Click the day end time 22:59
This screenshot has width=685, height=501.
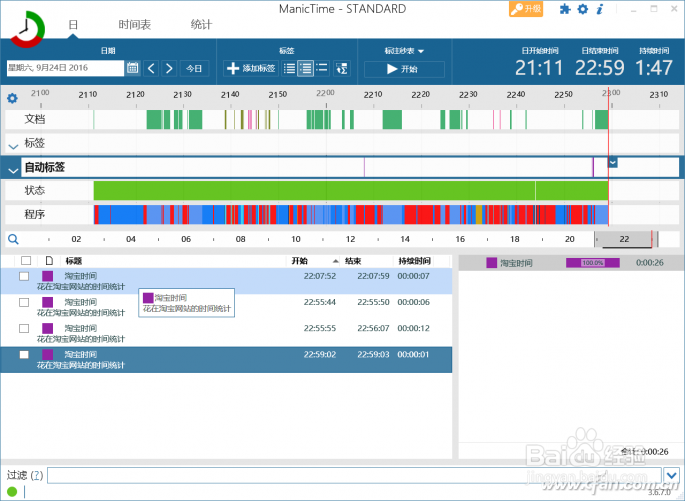pyautogui.click(x=600, y=68)
